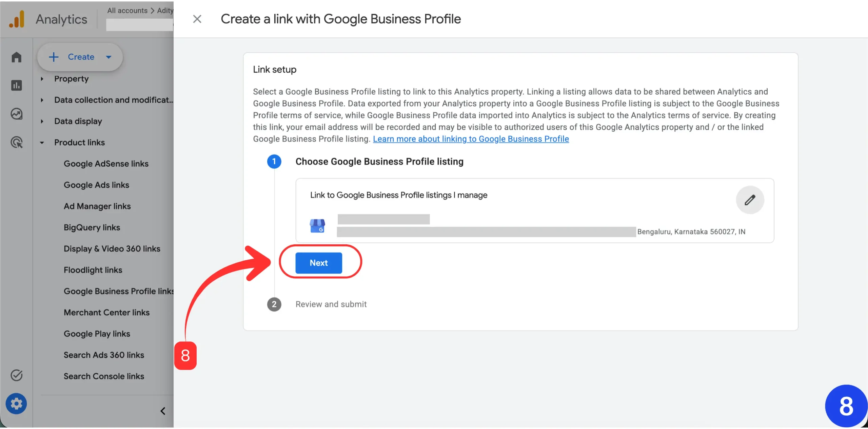This screenshot has height=429, width=868.
Task: Click the Bengaluru, Karnataka 560027, IN address
Action: click(691, 232)
